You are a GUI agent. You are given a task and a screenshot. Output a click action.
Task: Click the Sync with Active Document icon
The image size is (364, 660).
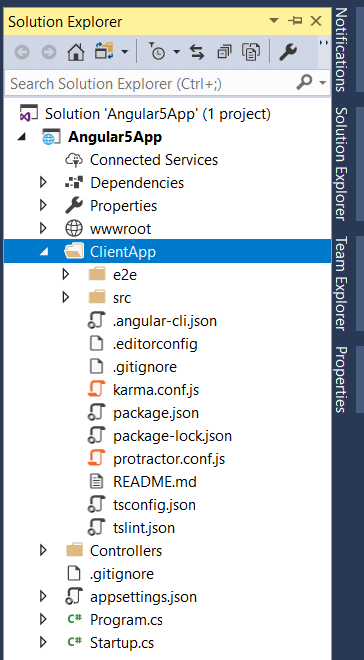click(x=197, y=53)
